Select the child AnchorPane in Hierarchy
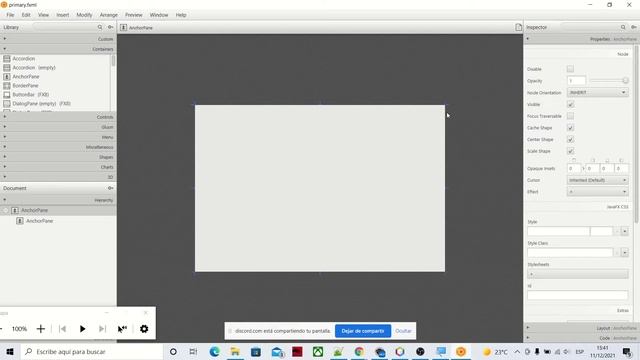This screenshot has height=360, width=640. tap(58, 221)
